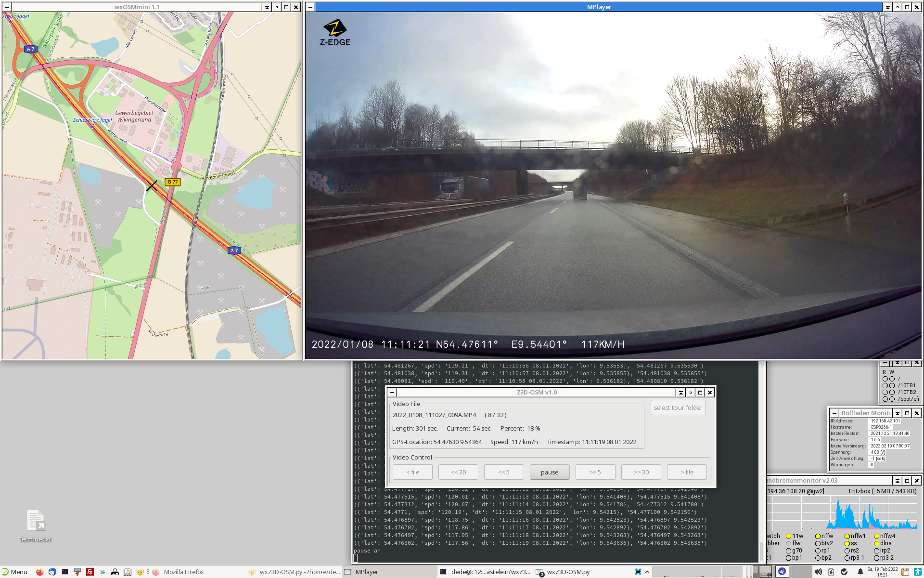Select the g70 radio indicator
This screenshot has height=578, width=924.
tap(788, 551)
